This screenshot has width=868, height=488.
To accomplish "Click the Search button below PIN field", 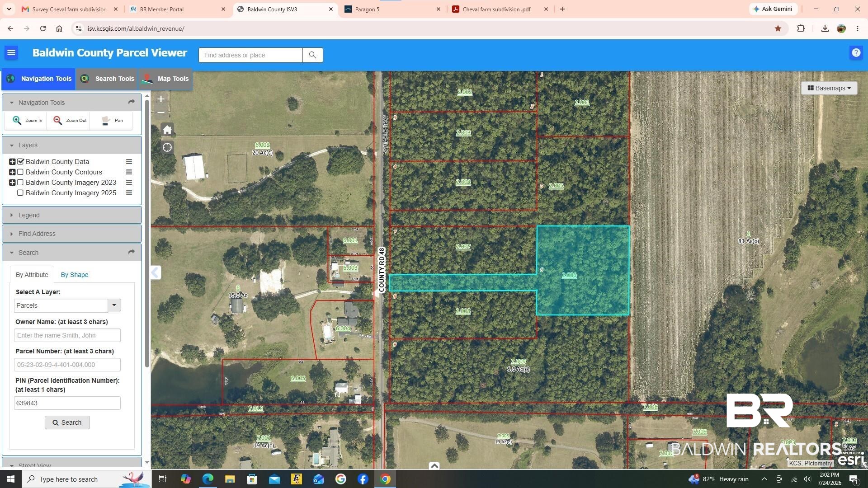I will pos(67,422).
